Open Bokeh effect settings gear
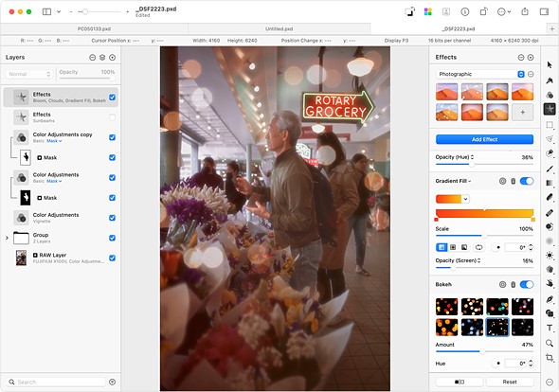 pyautogui.click(x=502, y=284)
